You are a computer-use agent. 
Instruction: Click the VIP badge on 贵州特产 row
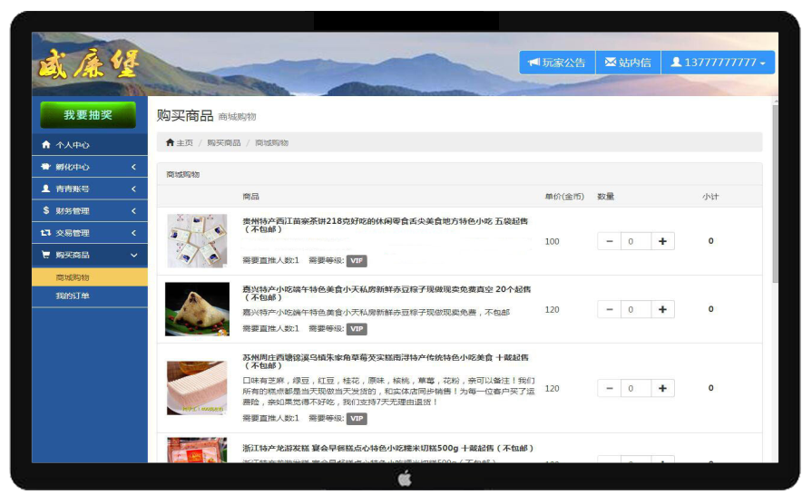(357, 261)
